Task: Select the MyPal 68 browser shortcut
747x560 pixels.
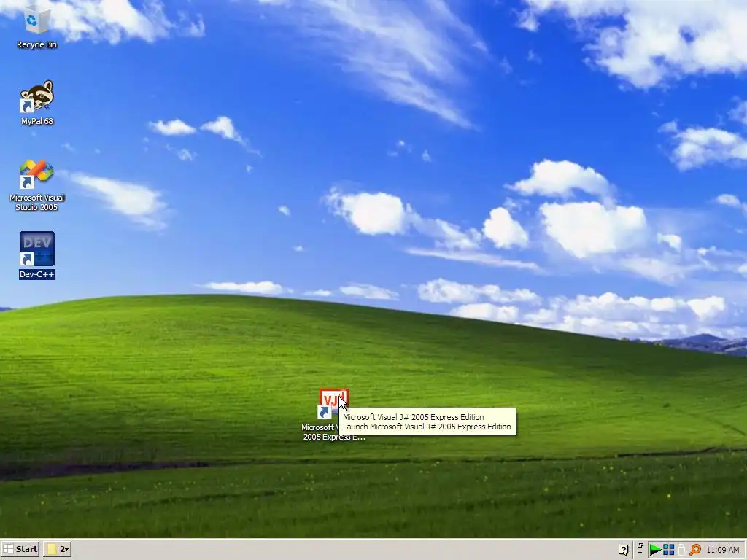Action: (x=36, y=97)
